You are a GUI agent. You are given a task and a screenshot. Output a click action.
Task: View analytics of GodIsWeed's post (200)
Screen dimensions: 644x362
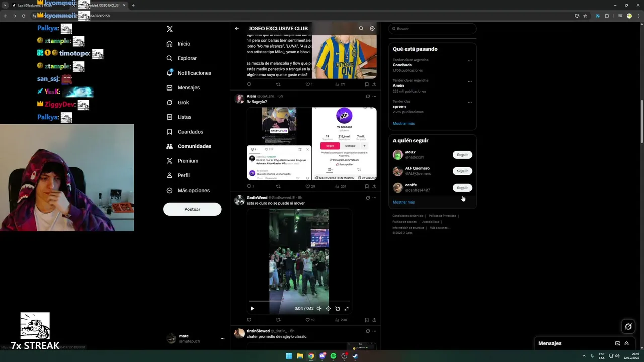[340, 320]
